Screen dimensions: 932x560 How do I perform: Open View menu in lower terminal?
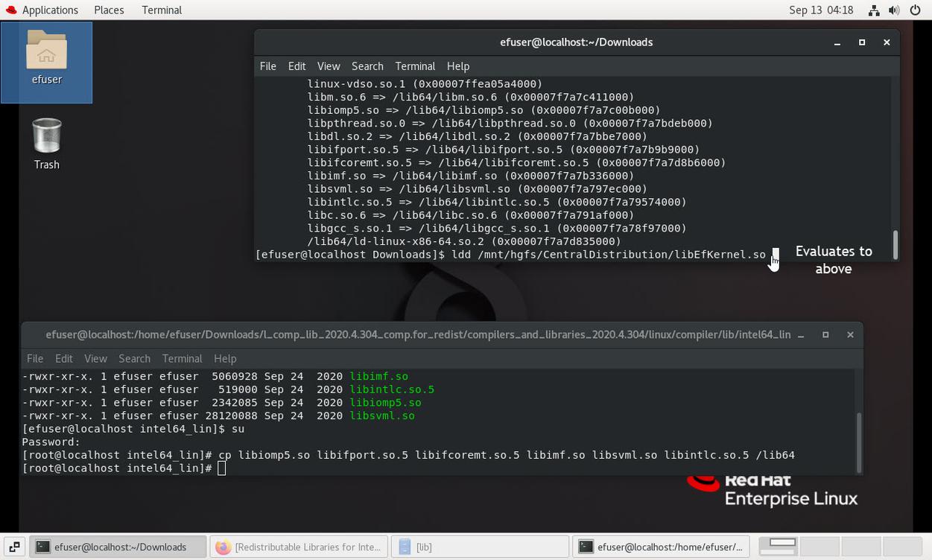pos(95,359)
